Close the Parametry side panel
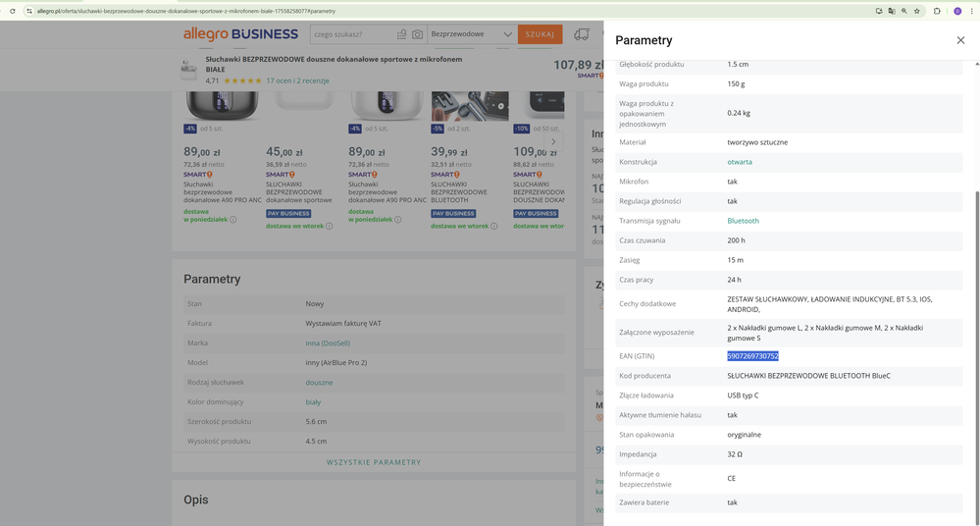The height and width of the screenshot is (526, 980). tap(960, 40)
